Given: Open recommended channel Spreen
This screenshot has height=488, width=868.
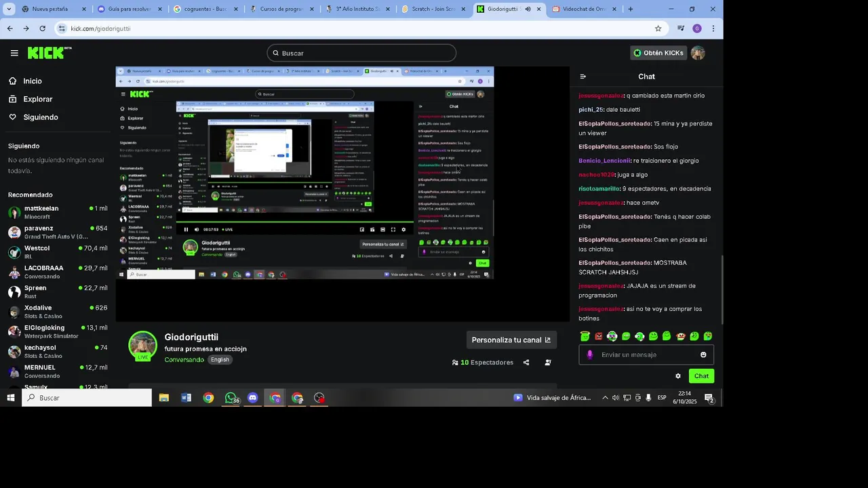Looking at the screenshot, I should pyautogui.click(x=58, y=291).
